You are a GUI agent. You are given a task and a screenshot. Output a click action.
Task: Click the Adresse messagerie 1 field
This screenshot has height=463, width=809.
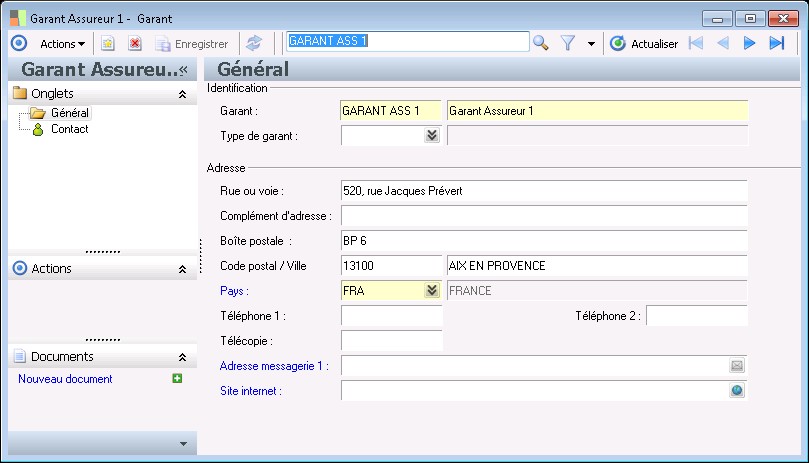coord(535,366)
